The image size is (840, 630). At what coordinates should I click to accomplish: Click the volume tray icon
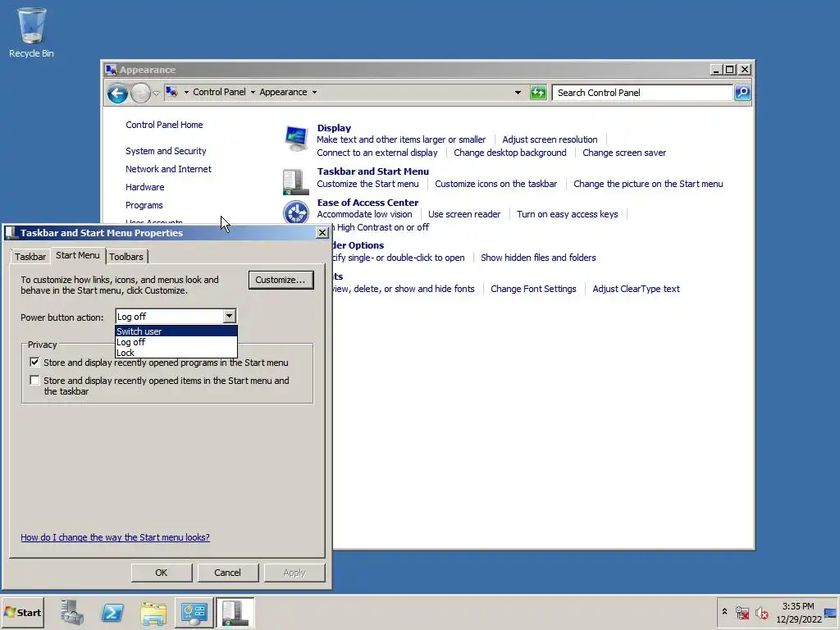(761, 612)
